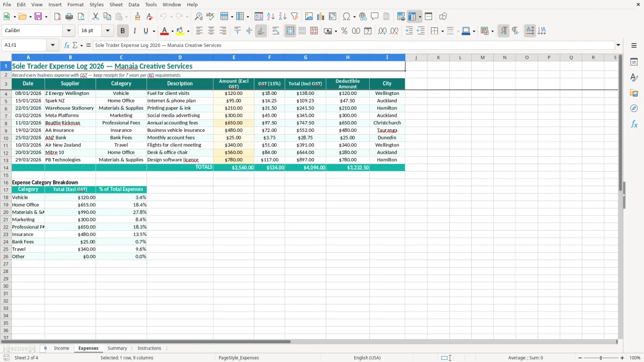Open sidebar Navigator compass icon
Image resolution: width=644 pixels, height=362 pixels.
point(634,108)
